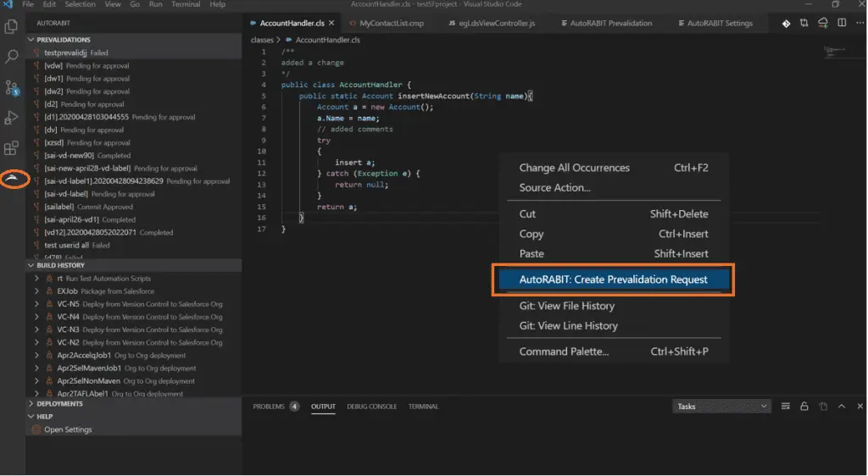Open the editor More Actions ellipsis

point(860,23)
